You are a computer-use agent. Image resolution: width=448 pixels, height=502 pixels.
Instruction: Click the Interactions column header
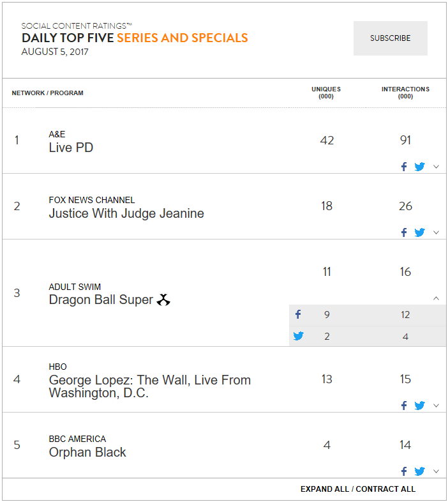(x=405, y=93)
